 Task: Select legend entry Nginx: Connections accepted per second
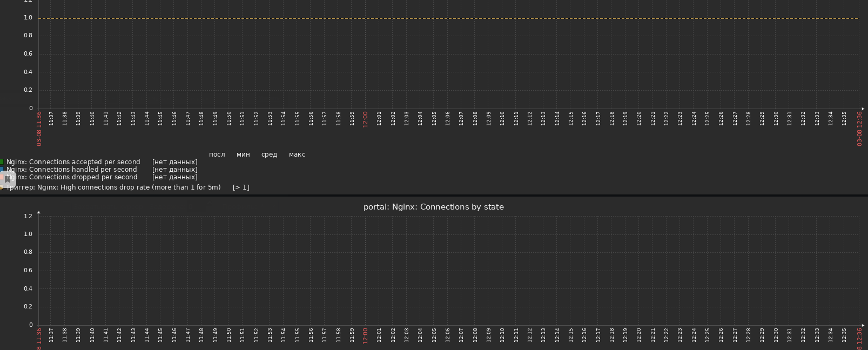(x=73, y=162)
